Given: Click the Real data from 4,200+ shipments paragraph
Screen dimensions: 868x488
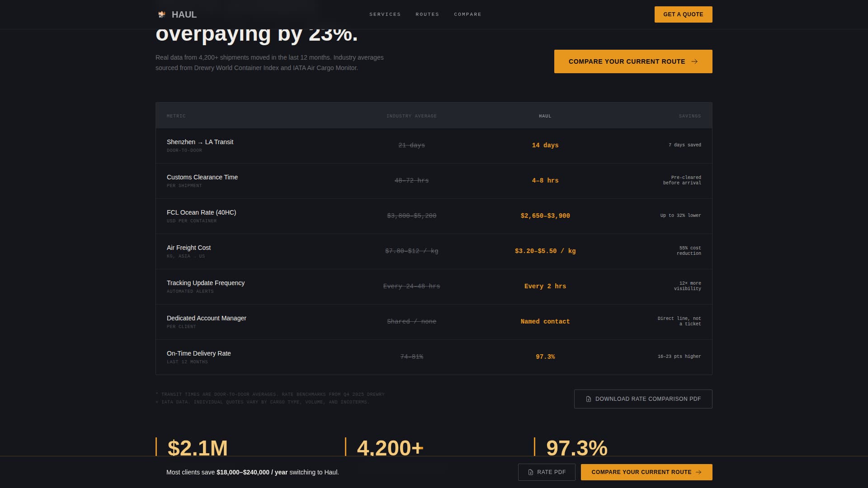Looking at the screenshot, I should (x=269, y=63).
